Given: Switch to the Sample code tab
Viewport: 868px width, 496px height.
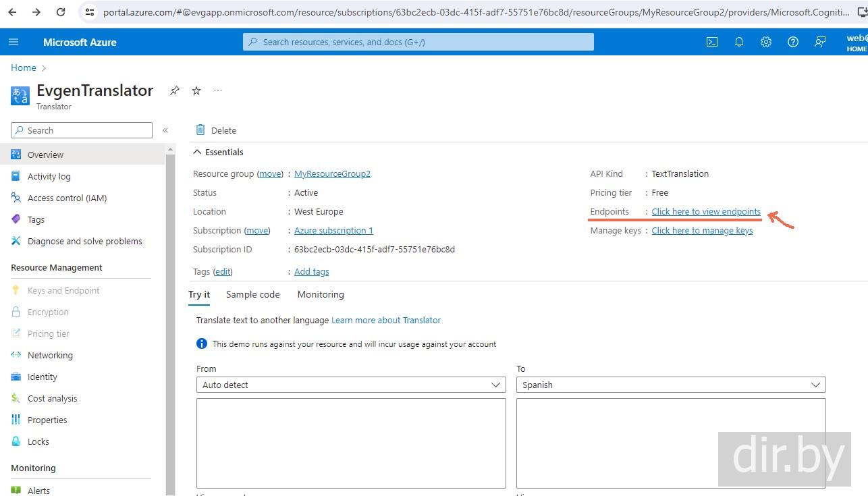Looking at the screenshot, I should click(x=252, y=294).
